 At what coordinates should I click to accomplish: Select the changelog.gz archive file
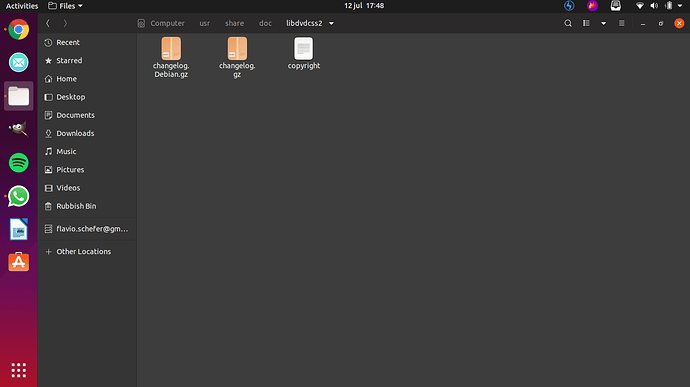pyautogui.click(x=237, y=57)
